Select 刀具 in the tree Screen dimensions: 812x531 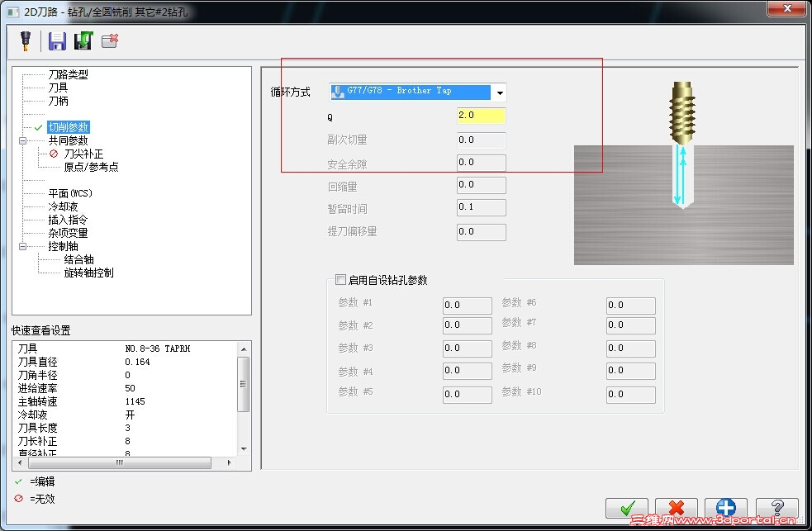click(x=58, y=88)
